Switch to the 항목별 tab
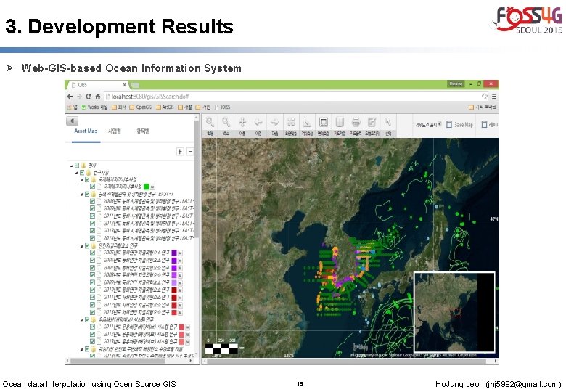Viewport: 566px width, 392px height. coord(143,131)
